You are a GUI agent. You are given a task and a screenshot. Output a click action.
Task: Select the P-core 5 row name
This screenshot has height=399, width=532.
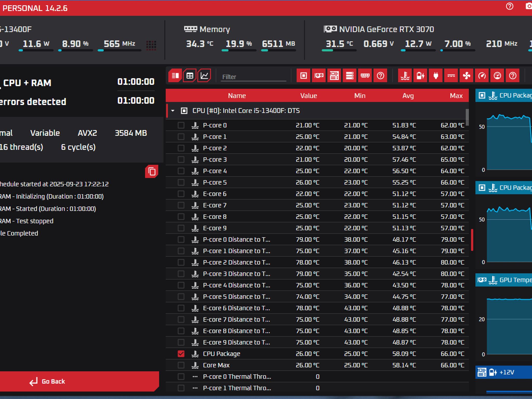tap(215, 182)
